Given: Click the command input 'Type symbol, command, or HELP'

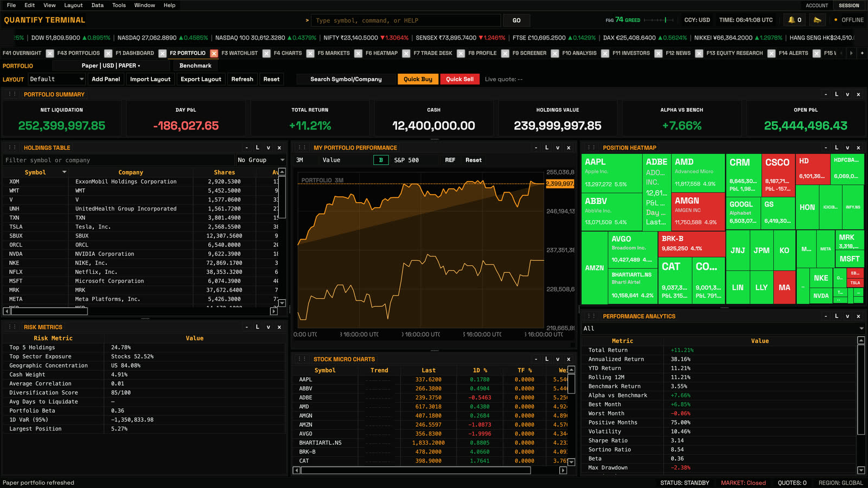Looking at the screenshot, I should tap(407, 21).
